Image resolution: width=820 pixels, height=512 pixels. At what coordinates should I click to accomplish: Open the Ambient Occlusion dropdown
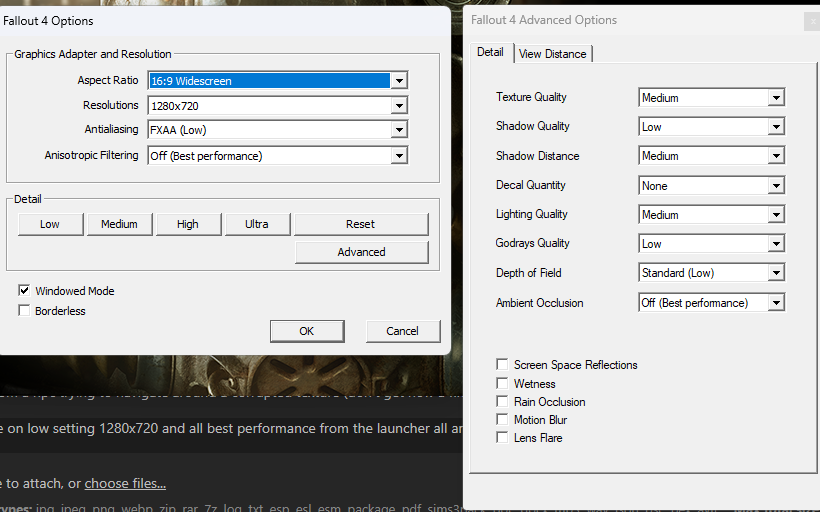(711, 303)
